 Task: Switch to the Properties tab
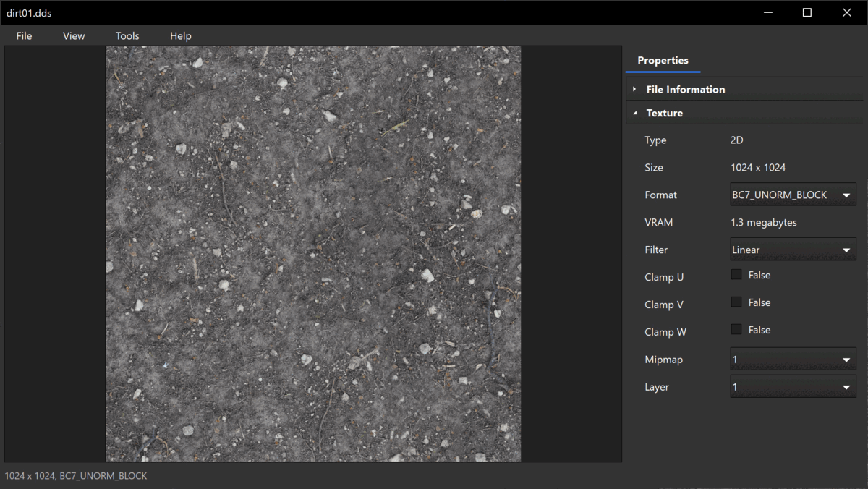[663, 61]
